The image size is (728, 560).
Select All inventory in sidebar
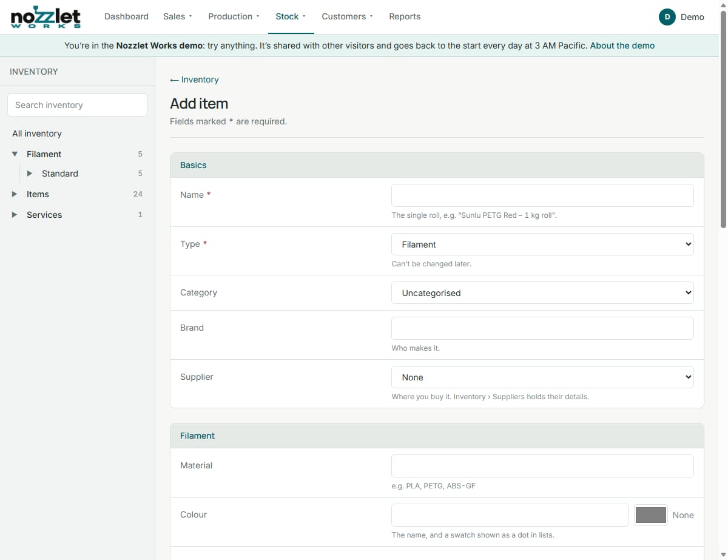pyautogui.click(x=37, y=133)
